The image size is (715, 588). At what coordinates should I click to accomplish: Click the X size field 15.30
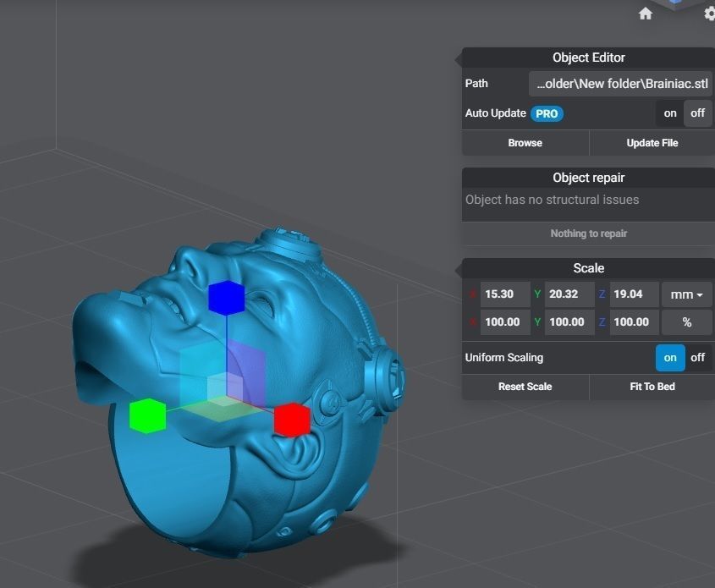505,294
